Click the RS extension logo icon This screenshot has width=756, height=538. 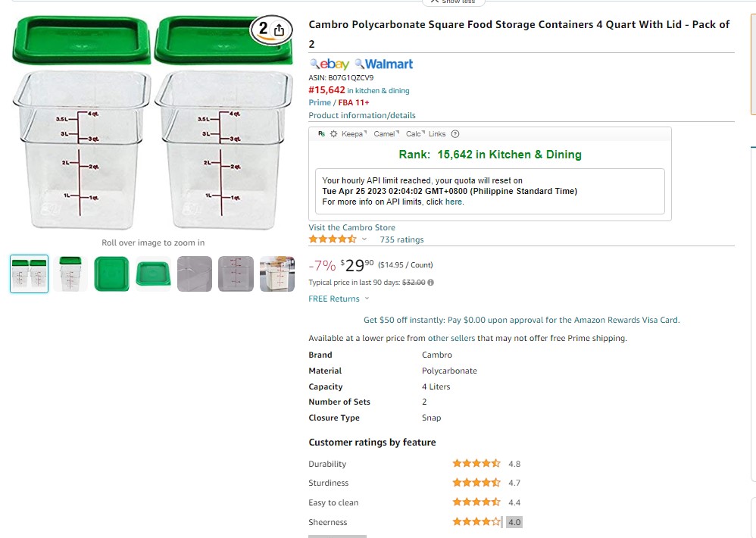tap(322, 134)
